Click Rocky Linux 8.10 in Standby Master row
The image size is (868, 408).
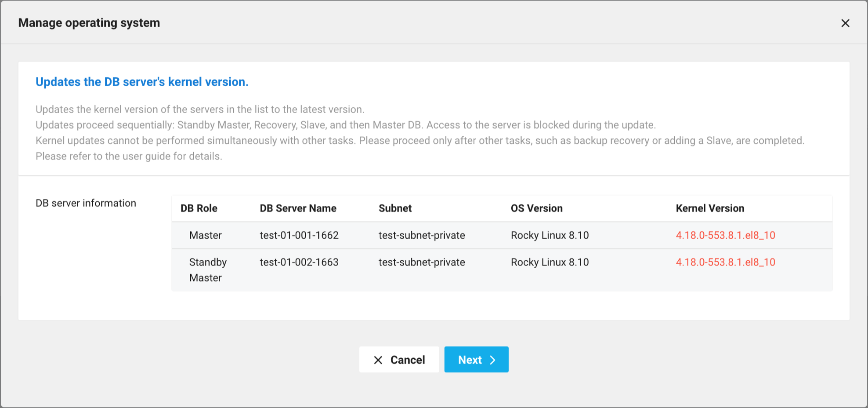[x=550, y=262]
